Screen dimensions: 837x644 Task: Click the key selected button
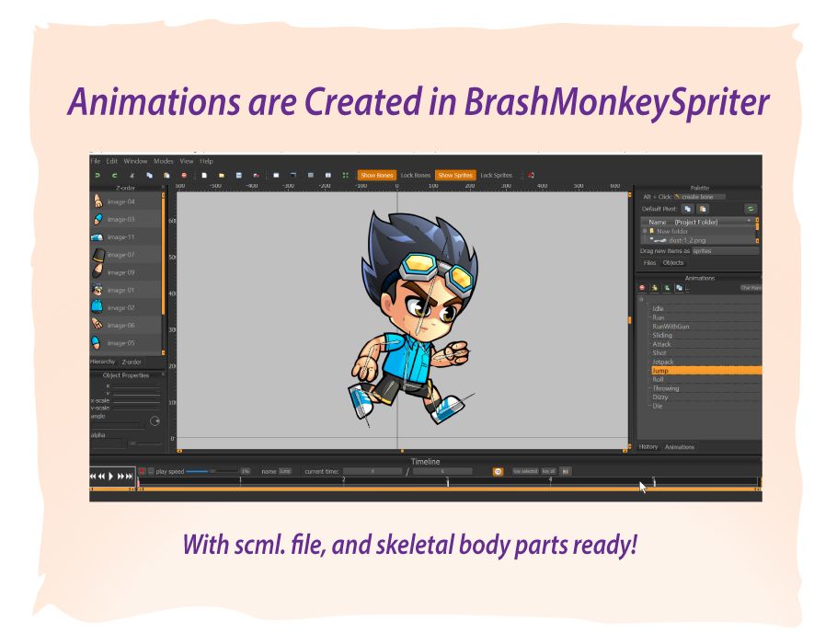(525, 472)
